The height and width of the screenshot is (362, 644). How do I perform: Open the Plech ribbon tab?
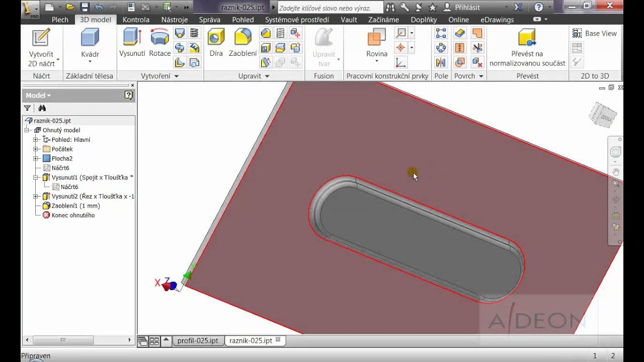[x=60, y=20]
